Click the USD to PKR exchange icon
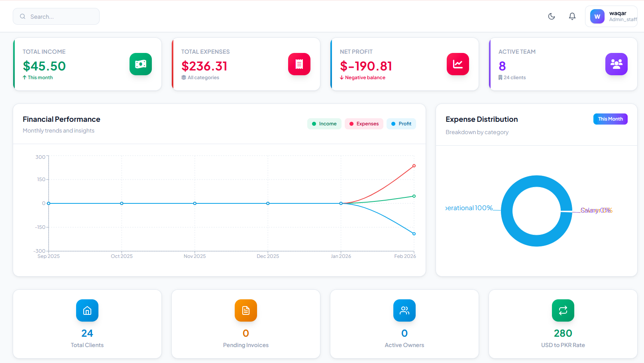This screenshot has height=363, width=644. click(x=563, y=310)
